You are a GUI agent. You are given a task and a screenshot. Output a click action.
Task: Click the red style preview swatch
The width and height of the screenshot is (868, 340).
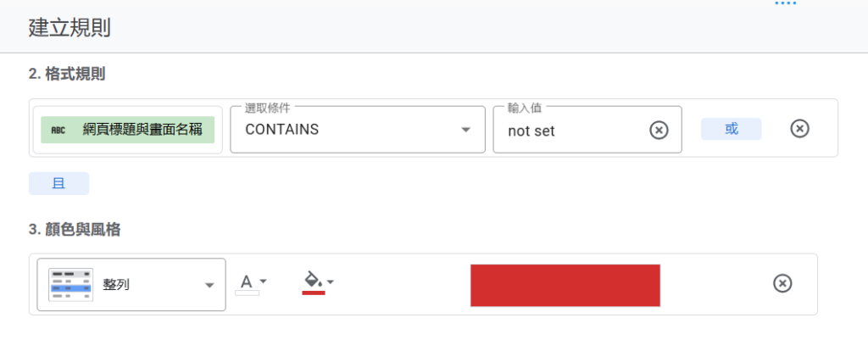coord(565,285)
